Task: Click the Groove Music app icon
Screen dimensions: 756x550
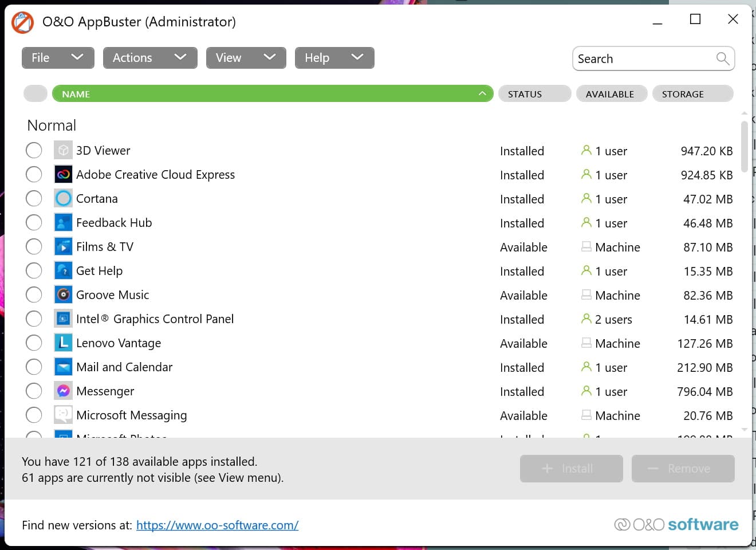Action: click(63, 294)
